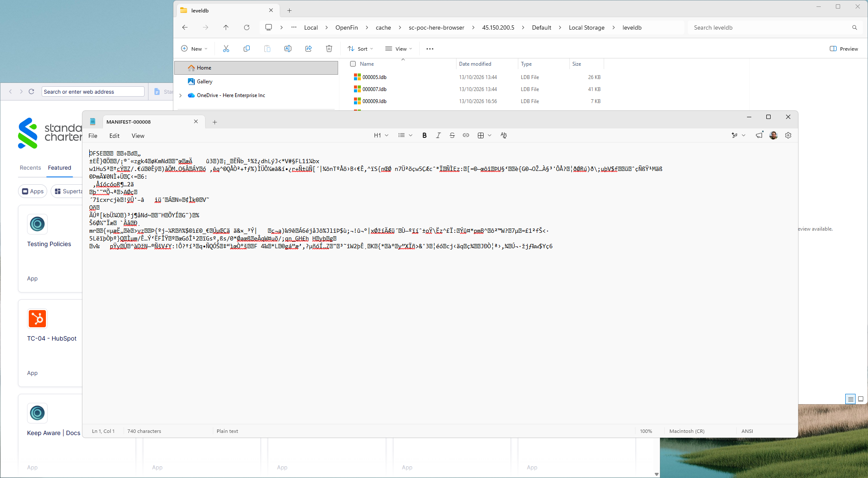This screenshot has height=478, width=868.
Task: Add a new tab in Notepad
Action: pos(215,122)
